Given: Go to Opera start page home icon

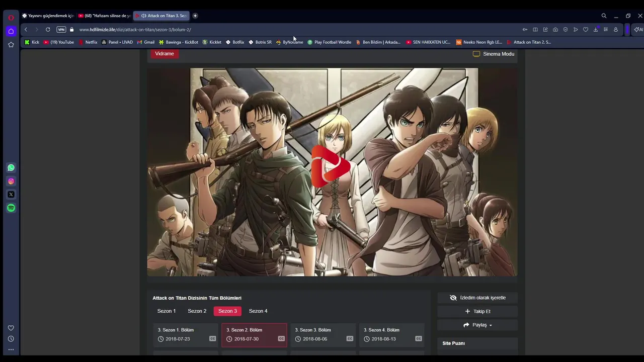Looking at the screenshot, I should 11,31.
